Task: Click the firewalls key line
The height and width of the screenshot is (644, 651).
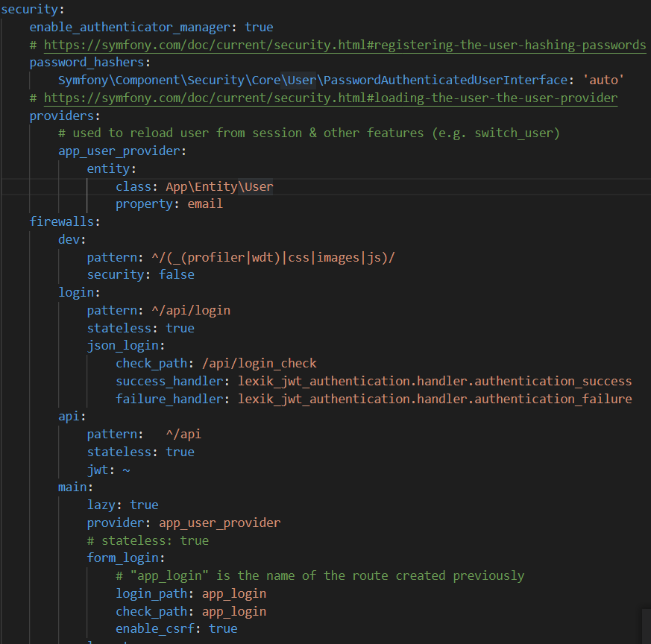Action: point(64,221)
